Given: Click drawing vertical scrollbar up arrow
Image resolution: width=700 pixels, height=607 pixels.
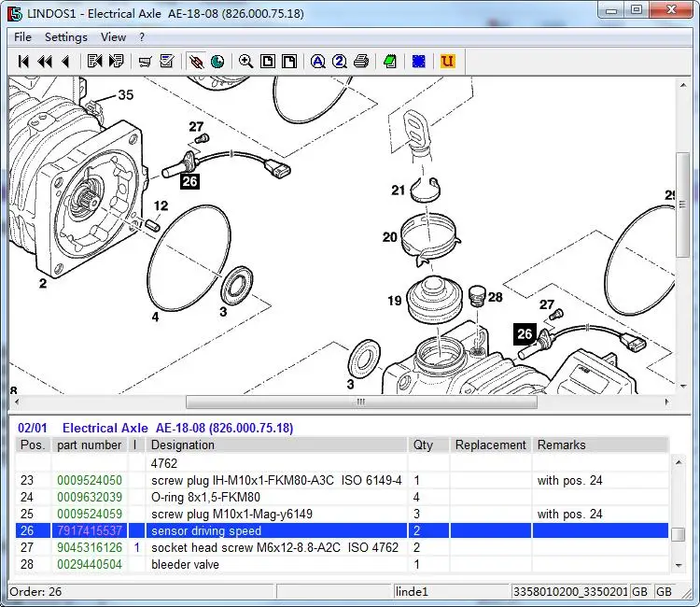Looking at the screenshot, I should coord(683,85).
